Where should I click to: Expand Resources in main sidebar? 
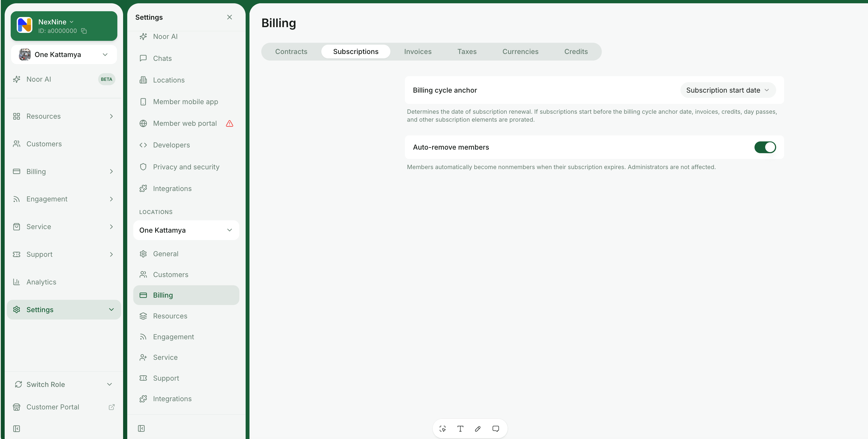(64, 116)
